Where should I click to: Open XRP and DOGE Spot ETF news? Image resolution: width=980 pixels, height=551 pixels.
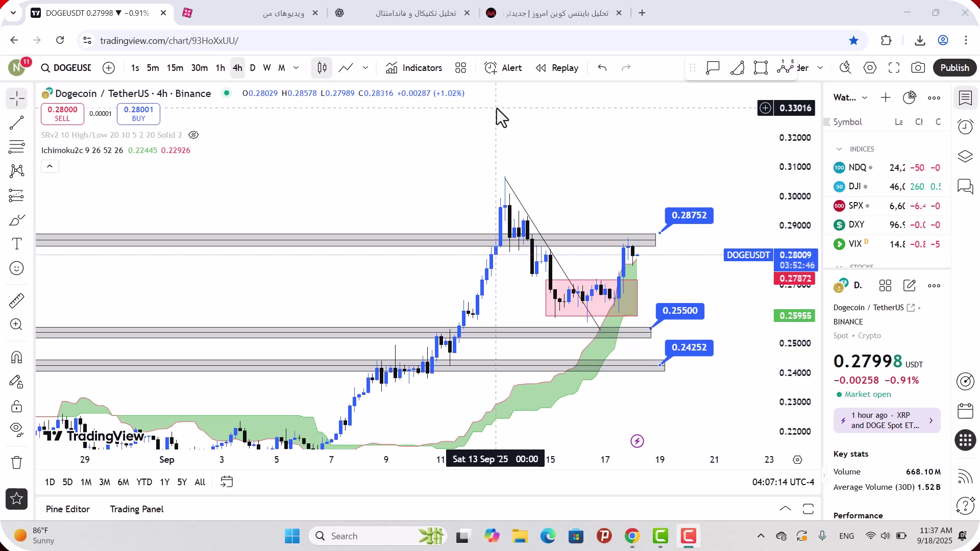click(x=887, y=420)
